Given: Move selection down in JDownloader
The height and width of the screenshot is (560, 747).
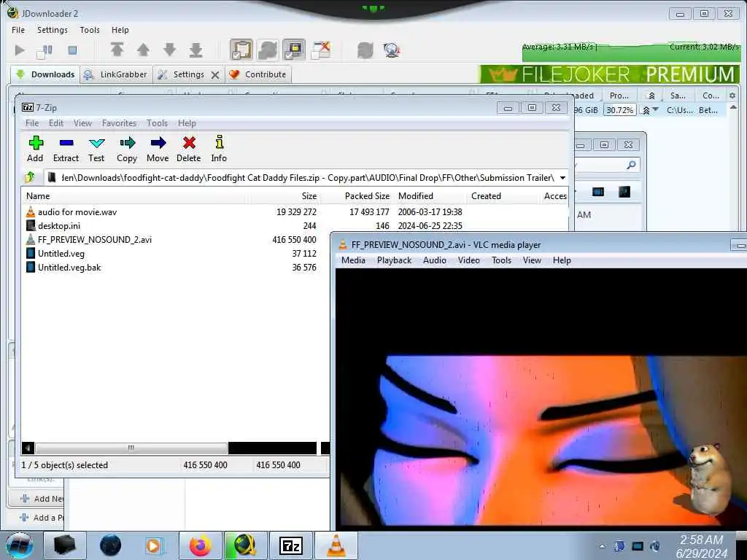Looking at the screenshot, I should pyautogui.click(x=169, y=50).
